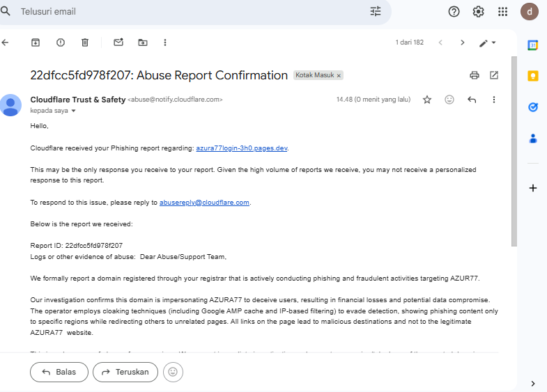Mark email as unread
Image resolution: width=547 pixels, height=392 pixels.
(118, 42)
